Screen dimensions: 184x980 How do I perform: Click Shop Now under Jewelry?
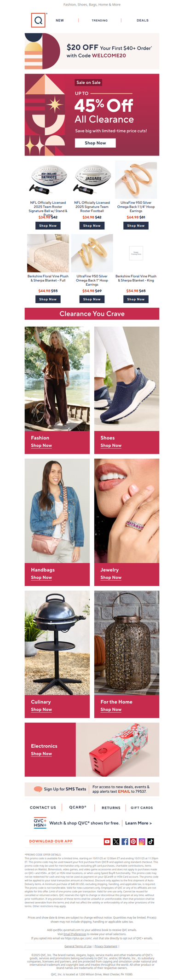click(x=111, y=577)
